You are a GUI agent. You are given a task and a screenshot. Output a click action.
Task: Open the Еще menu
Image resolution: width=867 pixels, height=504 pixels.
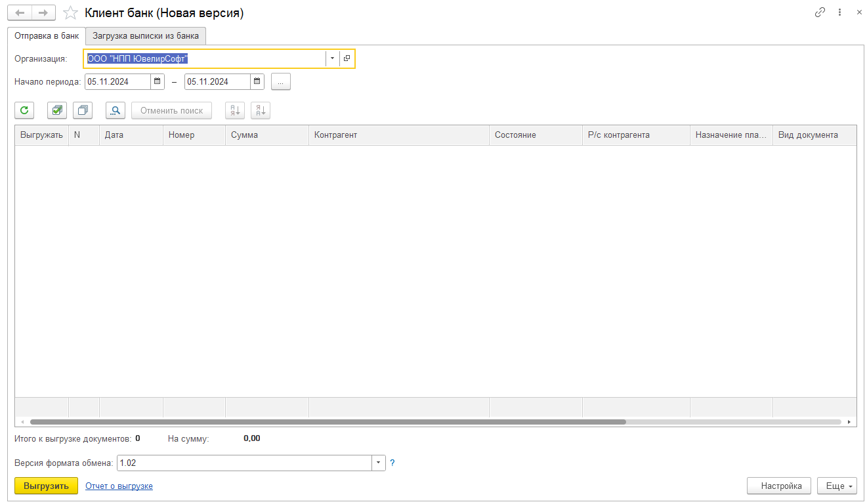(x=837, y=486)
